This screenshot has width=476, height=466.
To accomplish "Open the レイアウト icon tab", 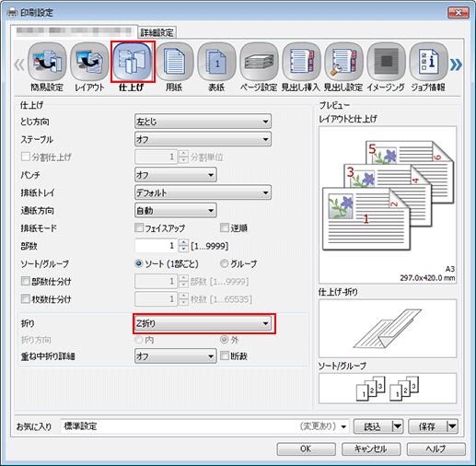I will pos(89,67).
